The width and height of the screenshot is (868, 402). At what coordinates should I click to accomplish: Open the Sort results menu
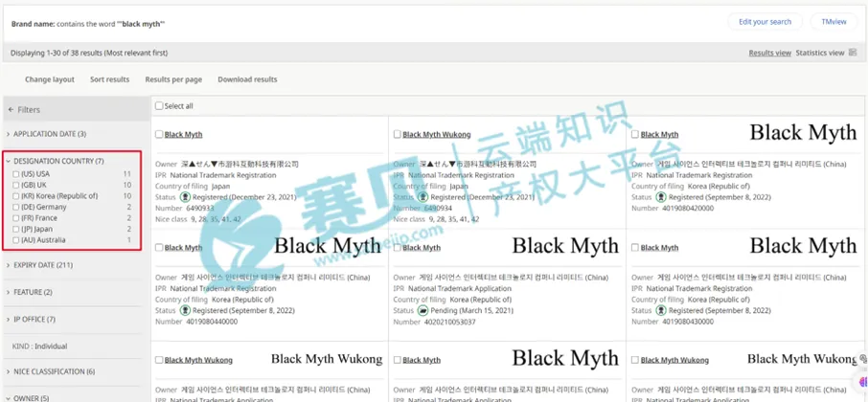click(109, 79)
